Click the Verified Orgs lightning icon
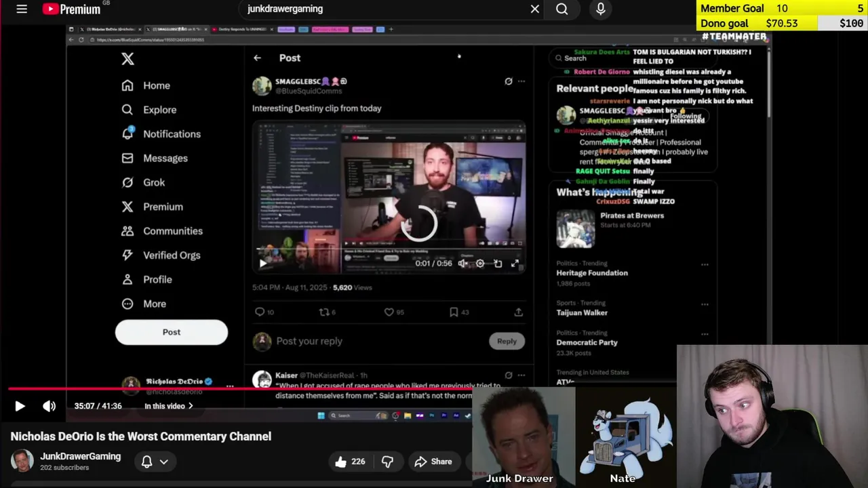868x488 pixels. (x=127, y=256)
